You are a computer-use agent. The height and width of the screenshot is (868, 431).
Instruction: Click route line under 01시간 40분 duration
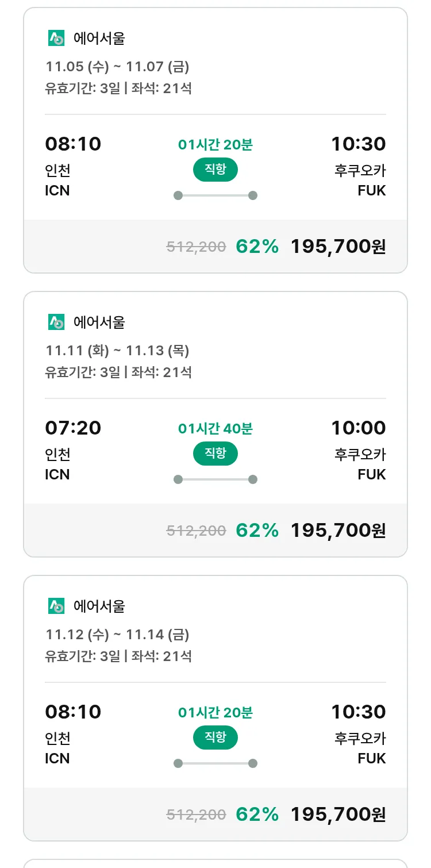[x=215, y=479]
